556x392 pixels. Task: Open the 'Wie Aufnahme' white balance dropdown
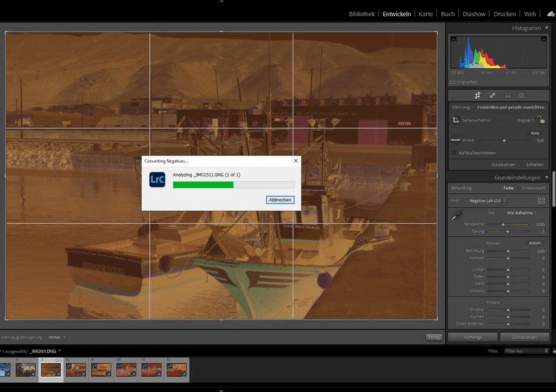click(x=521, y=212)
